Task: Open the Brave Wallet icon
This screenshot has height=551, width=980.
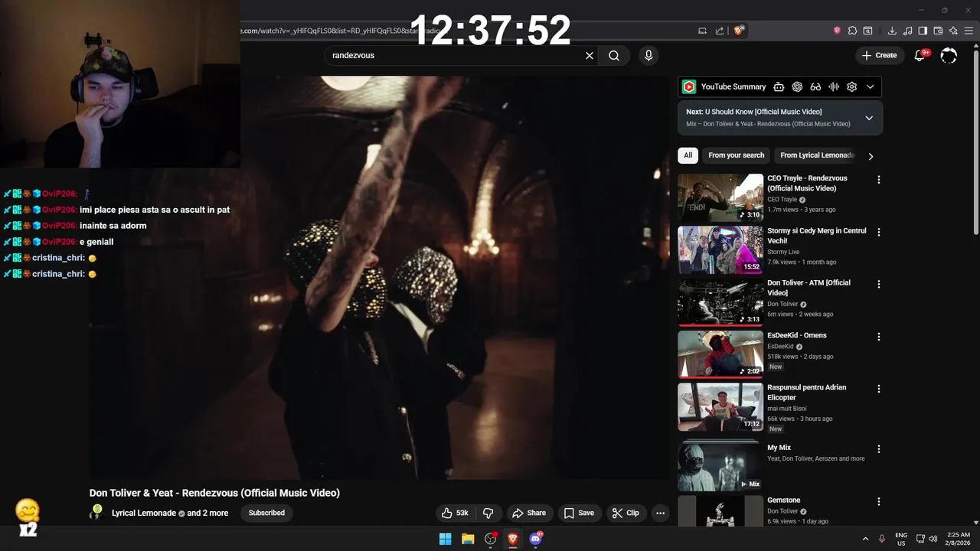Action: (938, 31)
